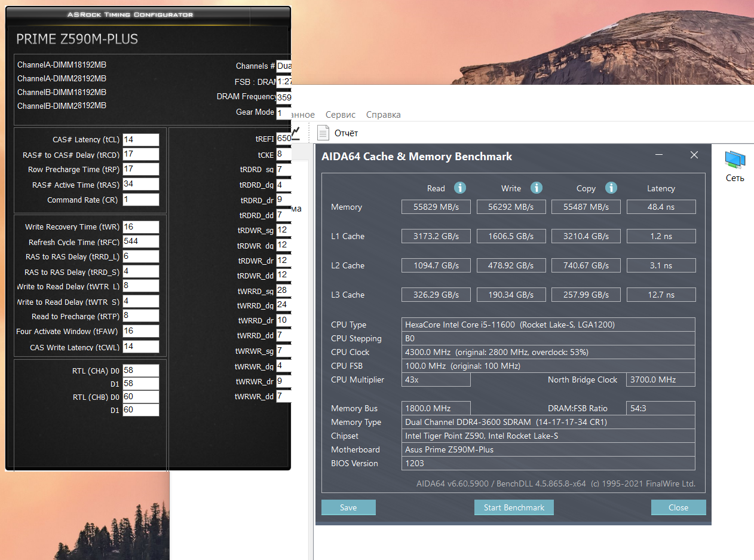
Task: Click the RTL (CHA) D1 field
Action: (141, 384)
